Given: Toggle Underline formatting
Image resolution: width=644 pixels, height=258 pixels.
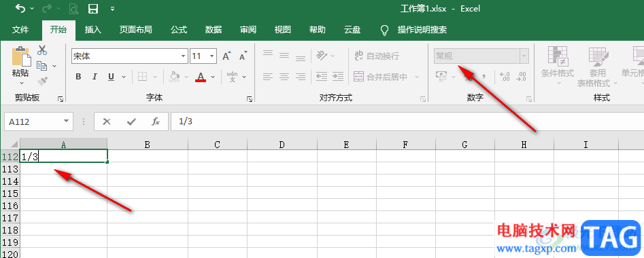Looking at the screenshot, I should click(x=111, y=77).
